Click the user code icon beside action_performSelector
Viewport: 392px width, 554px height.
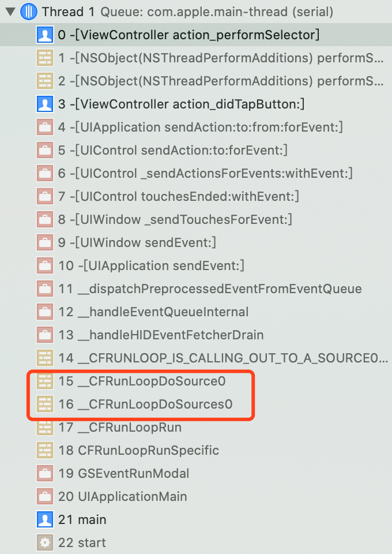point(44,35)
